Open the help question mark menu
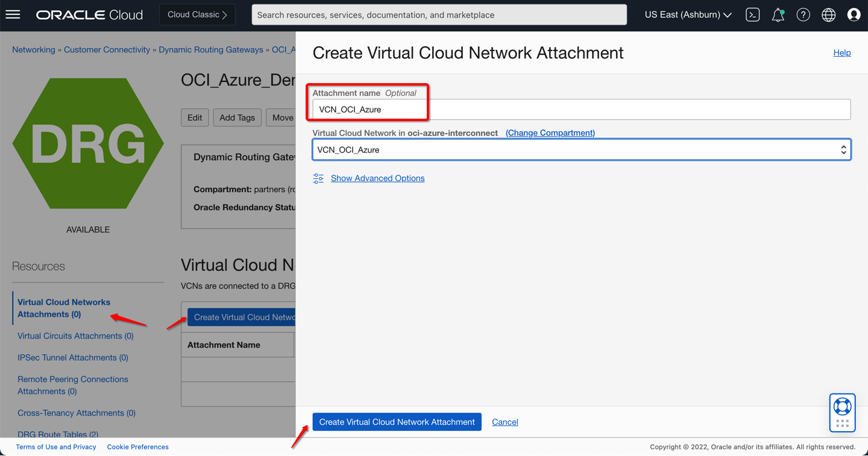Image resolution: width=868 pixels, height=456 pixels. [804, 15]
